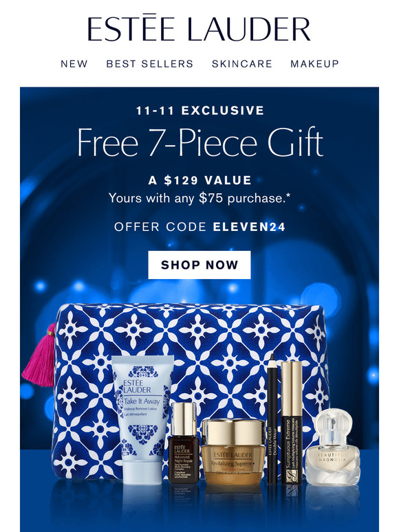Click the $129 Value text

click(199, 180)
